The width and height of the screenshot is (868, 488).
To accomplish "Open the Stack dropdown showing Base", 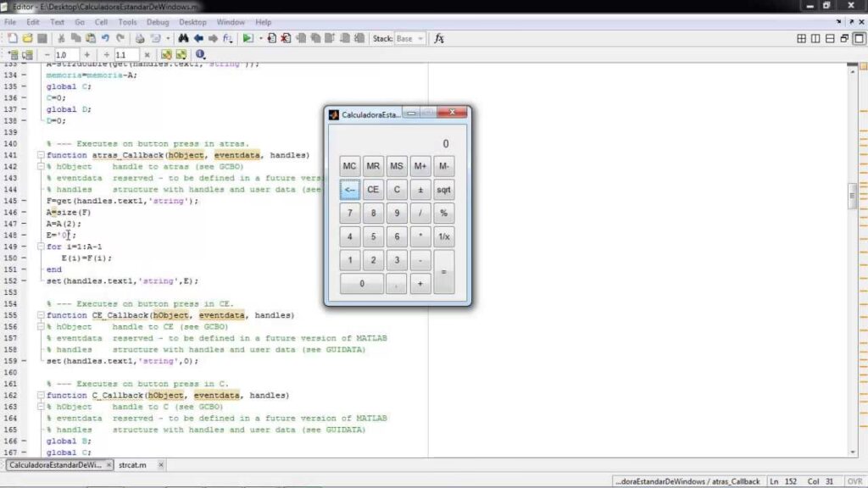I will tap(410, 38).
